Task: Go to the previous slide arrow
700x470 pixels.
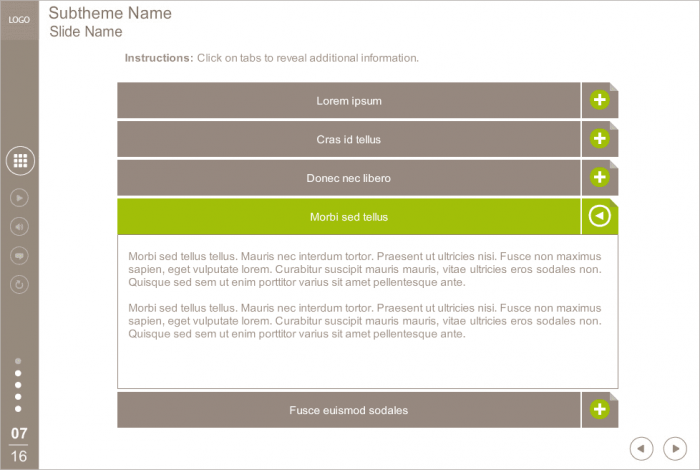Action: coord(642,449)
